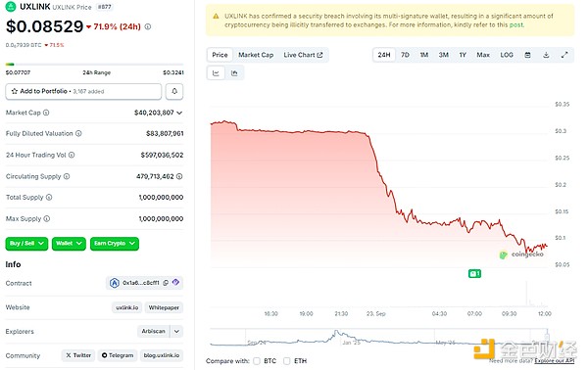Toggle LOG scale on chart

point(507,55)
